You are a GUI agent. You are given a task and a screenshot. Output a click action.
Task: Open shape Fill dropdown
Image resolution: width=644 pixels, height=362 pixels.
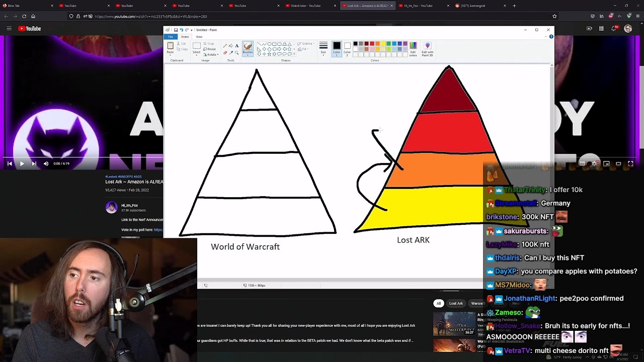coord(303,49)
